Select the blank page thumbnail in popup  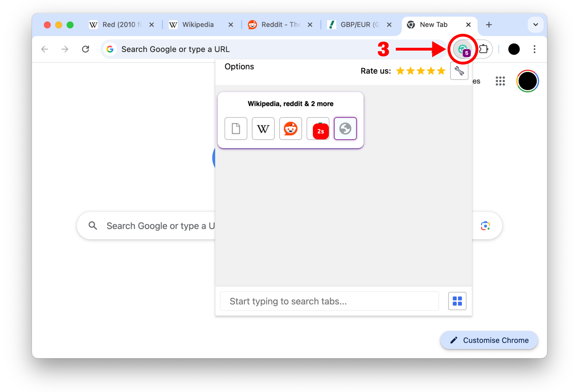tap(236, 129)
